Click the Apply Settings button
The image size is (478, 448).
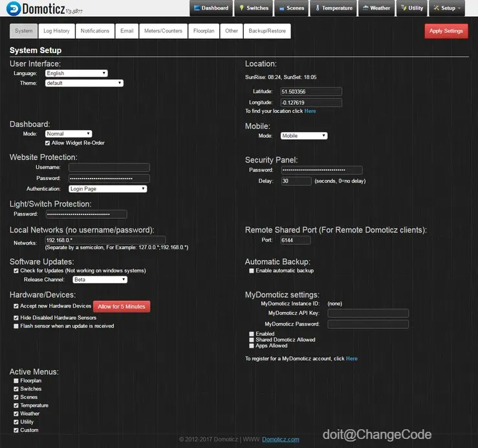click(x=446, y=31)
